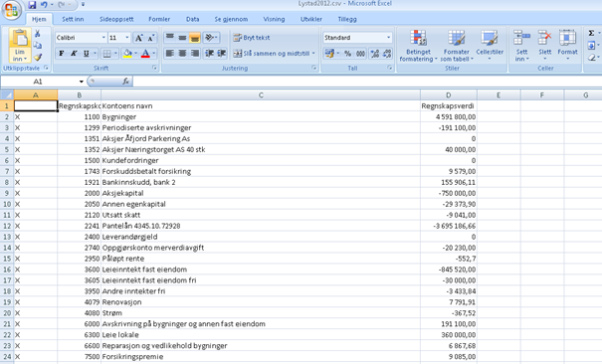
Task: Save the workbook from quick access toolbar
Action: coord(32,5)
